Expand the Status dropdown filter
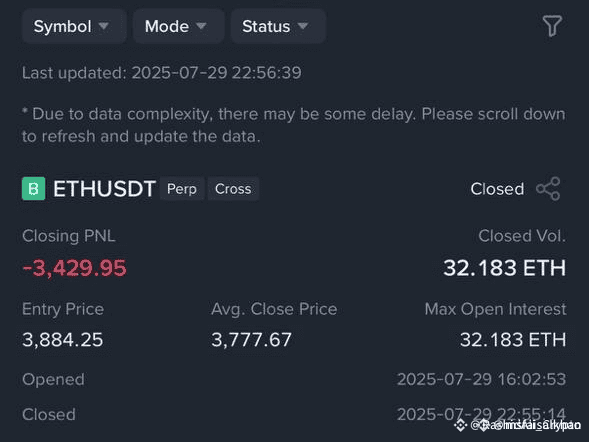 click(x=278, y=26)
